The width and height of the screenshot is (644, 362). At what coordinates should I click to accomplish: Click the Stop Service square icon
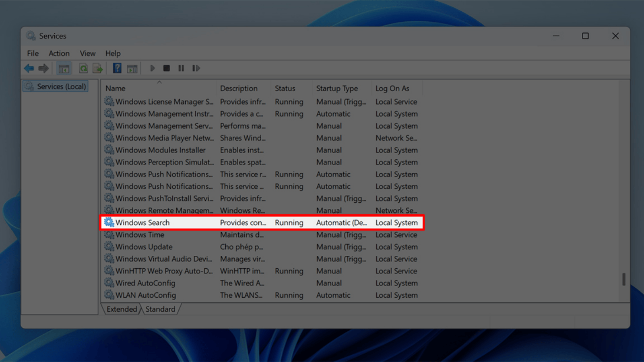167,68
